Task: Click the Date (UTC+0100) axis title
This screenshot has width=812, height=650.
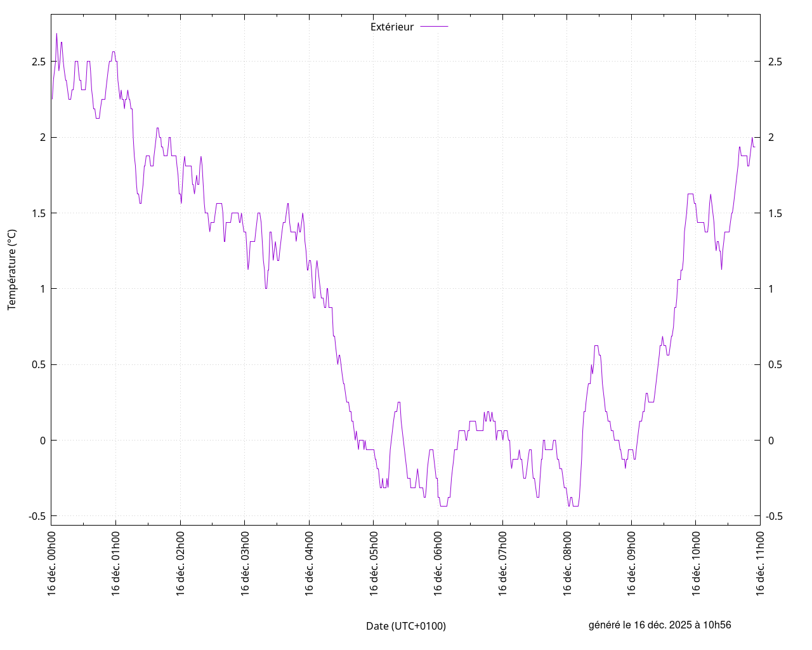Action: (405, 626)
